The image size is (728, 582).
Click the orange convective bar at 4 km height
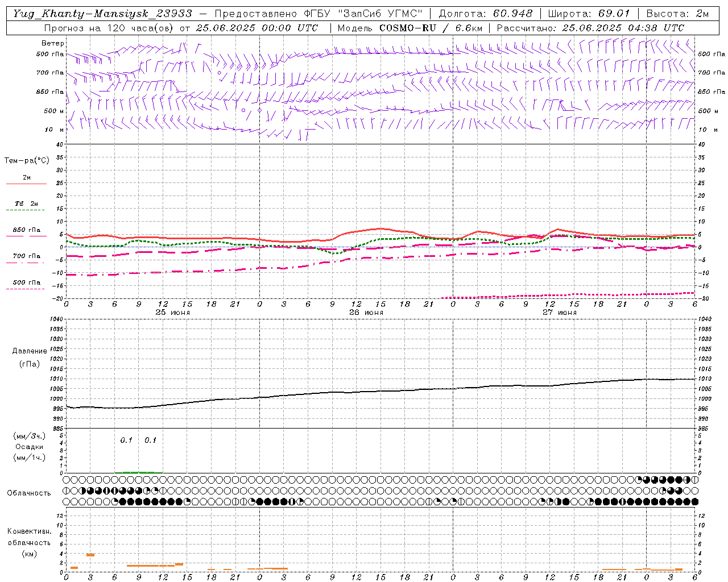click(90, 555)
